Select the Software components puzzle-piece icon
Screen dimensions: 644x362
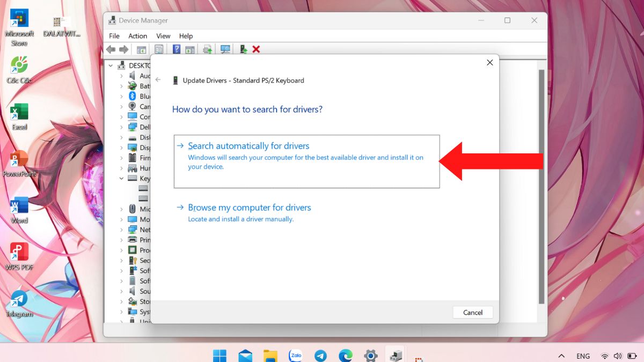[x=133, y=271]
